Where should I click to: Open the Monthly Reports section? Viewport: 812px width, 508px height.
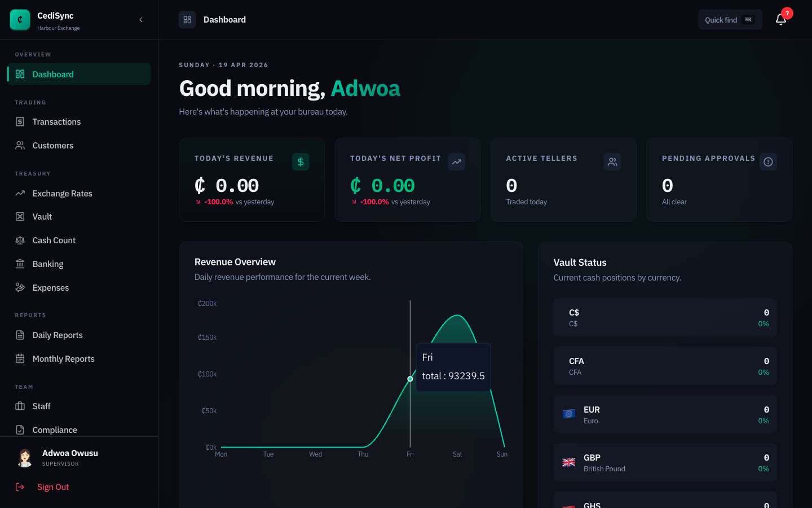coord(64,358)
